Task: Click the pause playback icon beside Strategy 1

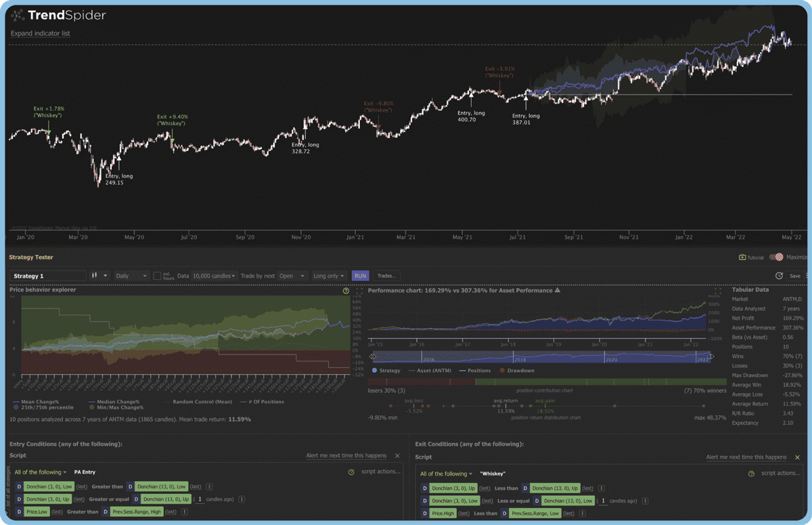Action: [93, 275]
